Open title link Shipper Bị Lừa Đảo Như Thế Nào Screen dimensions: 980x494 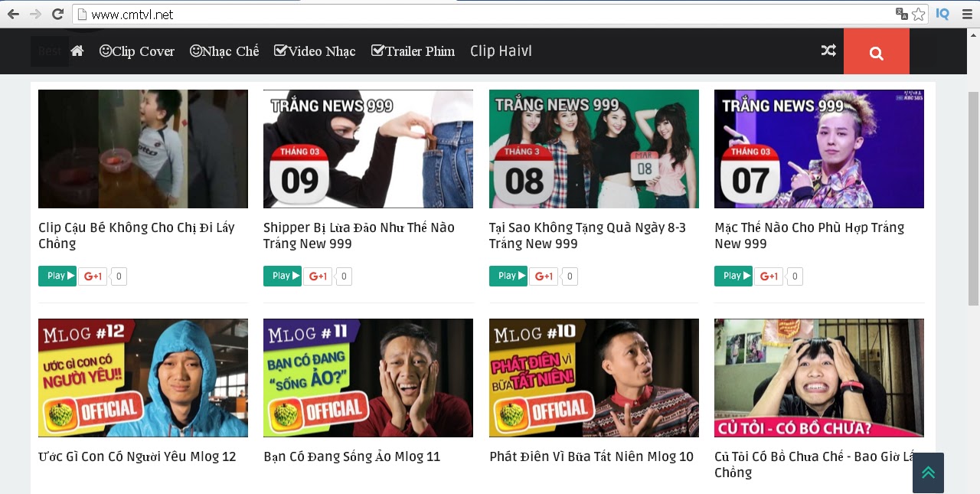359,236
